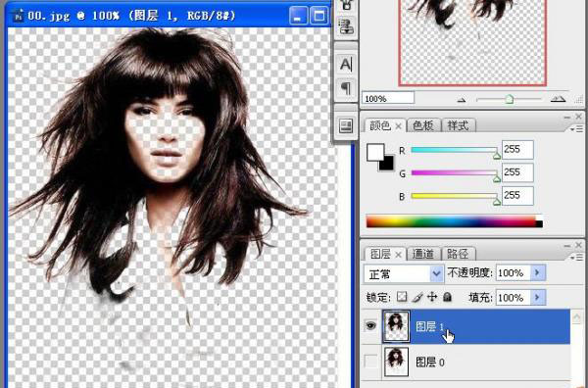Open the Layer Comps dock icon
588x388 pixels.
tap(346, 126)
